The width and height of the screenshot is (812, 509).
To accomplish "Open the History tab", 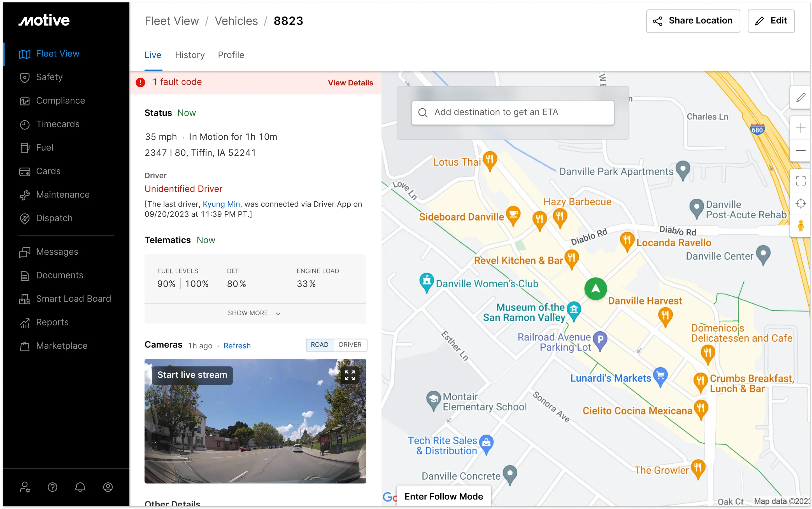I will pos(190,55).
